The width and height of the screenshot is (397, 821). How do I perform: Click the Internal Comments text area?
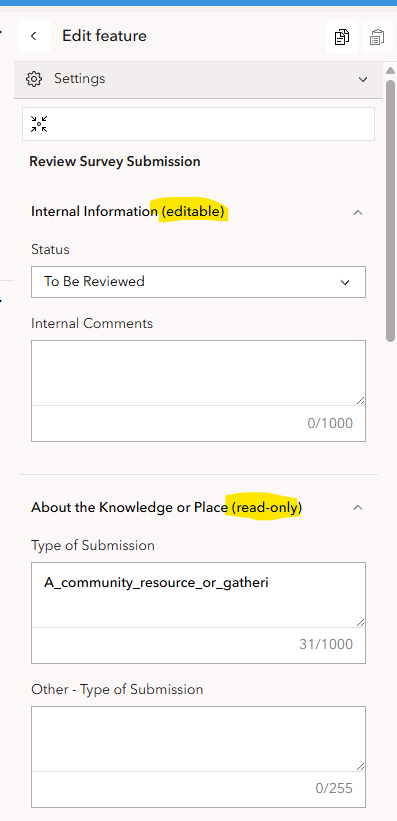(x=198, y=373)
